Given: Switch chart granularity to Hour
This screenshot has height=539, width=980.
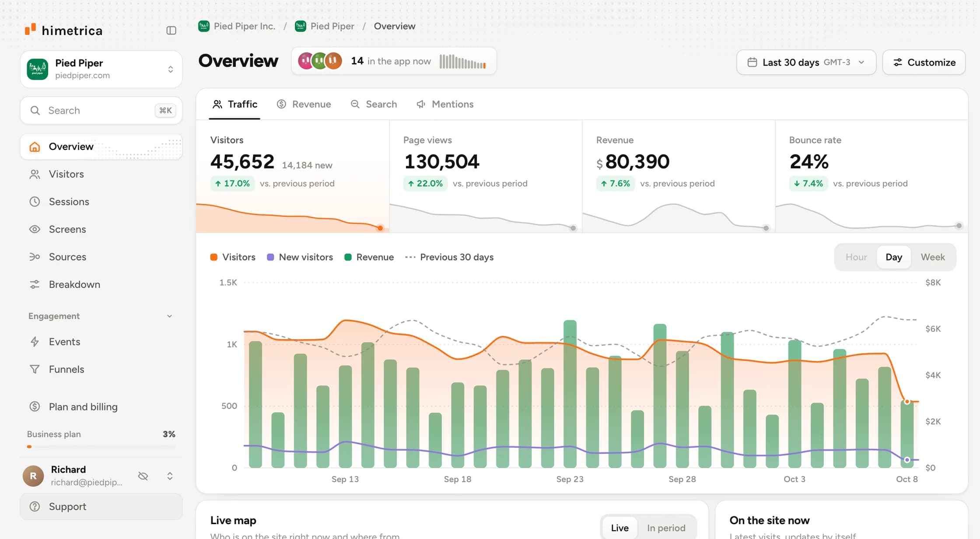Looking at the screenshot, I should click(x=856, y=257).
